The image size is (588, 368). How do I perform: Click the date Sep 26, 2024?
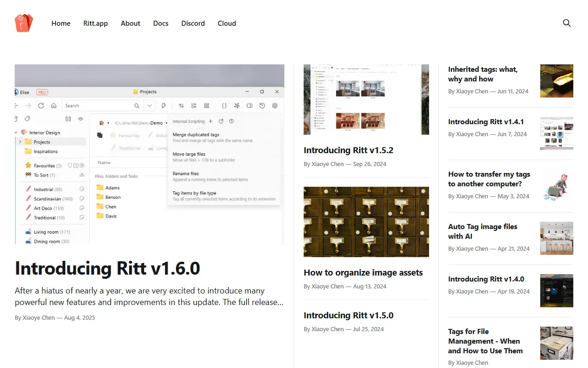point(370,164)
